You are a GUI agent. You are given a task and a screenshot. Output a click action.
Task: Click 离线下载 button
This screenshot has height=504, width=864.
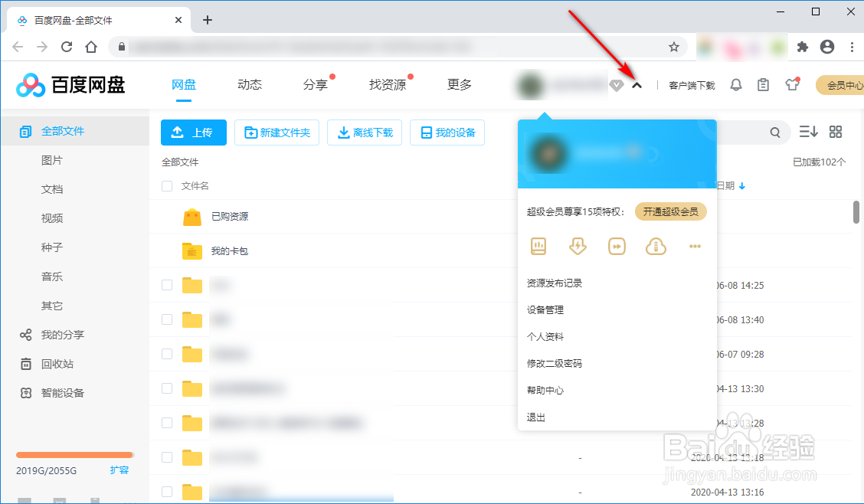[365, 133]
